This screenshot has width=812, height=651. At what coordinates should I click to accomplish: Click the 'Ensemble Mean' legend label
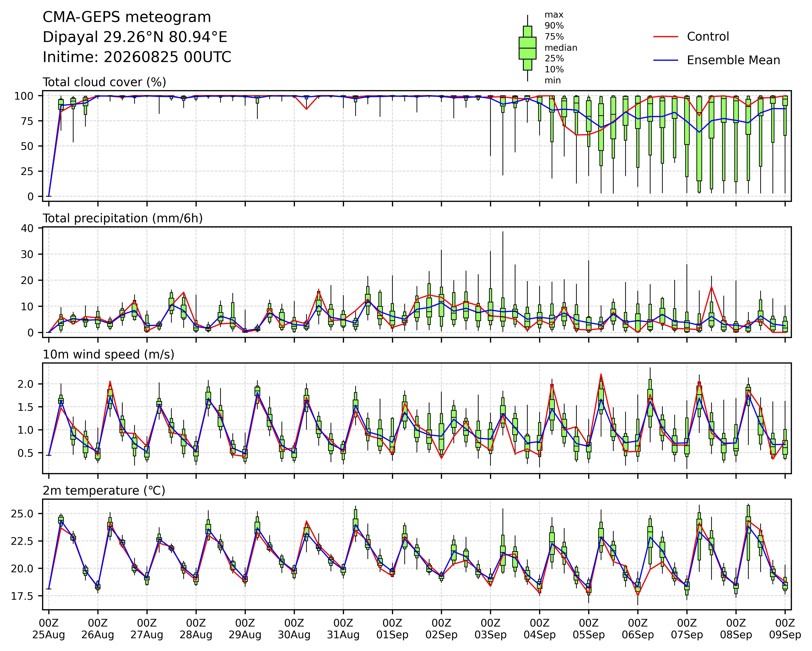pyautogui.click(x=733, y=60)
